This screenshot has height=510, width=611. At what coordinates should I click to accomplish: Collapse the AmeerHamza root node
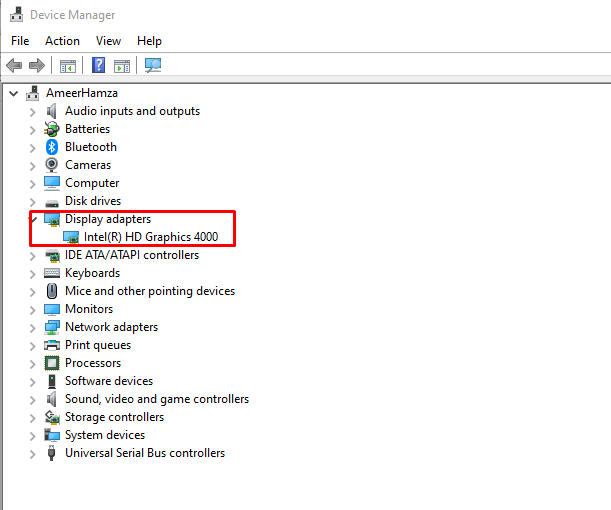click(14, 94)
